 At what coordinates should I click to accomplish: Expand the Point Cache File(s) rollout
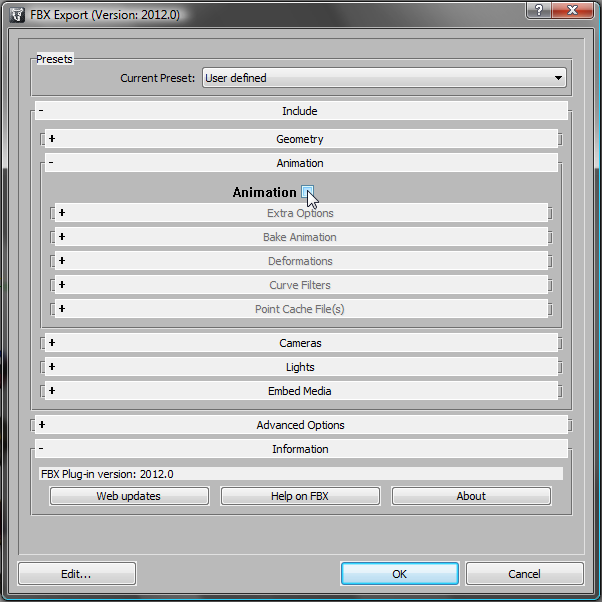click(x=301, y=309)
